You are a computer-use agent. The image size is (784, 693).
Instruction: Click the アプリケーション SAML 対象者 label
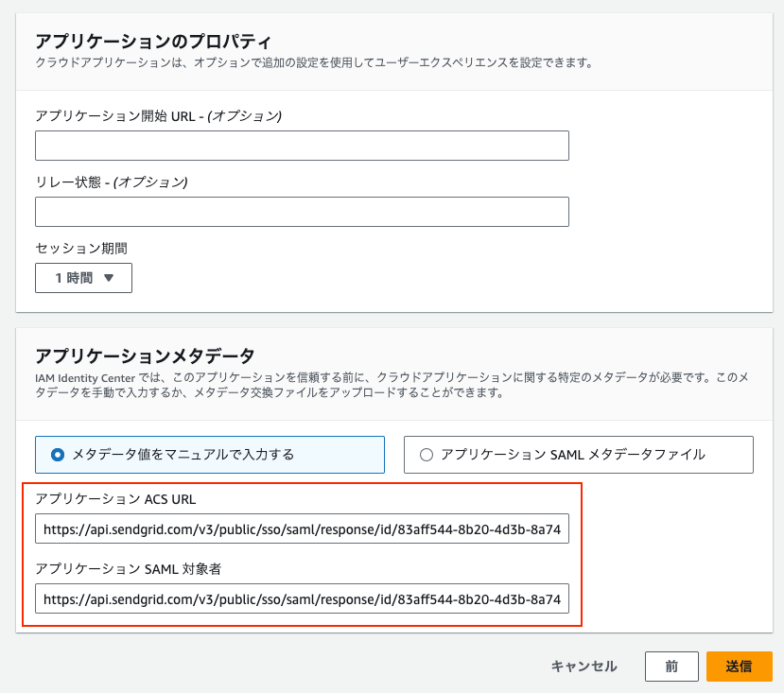128,569
